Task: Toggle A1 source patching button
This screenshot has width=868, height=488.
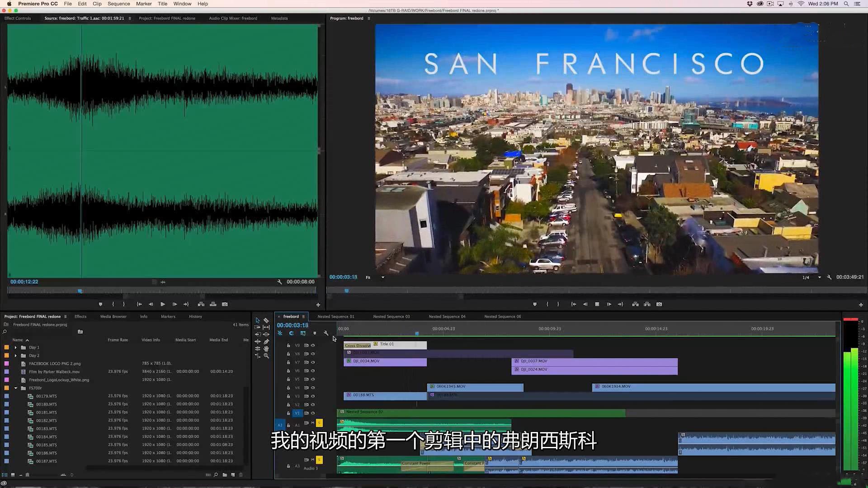Action: (280, 425)
